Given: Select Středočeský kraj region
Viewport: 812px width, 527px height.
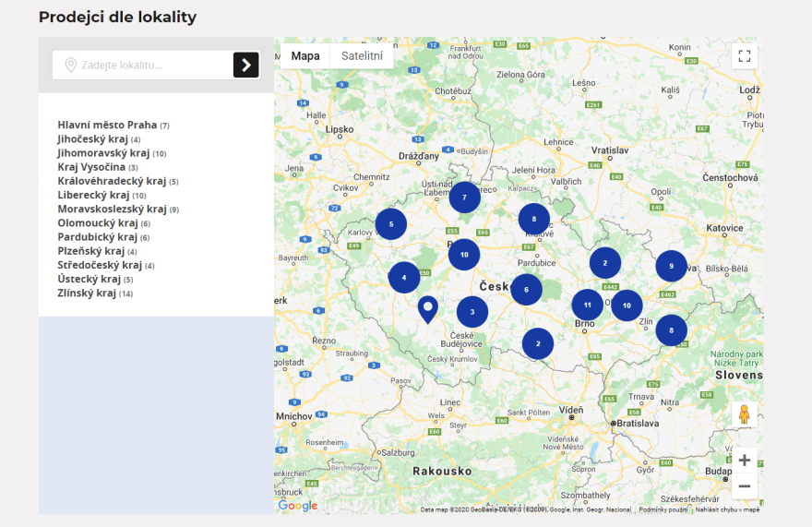Looking at the screenshot, I should [106, 265].
